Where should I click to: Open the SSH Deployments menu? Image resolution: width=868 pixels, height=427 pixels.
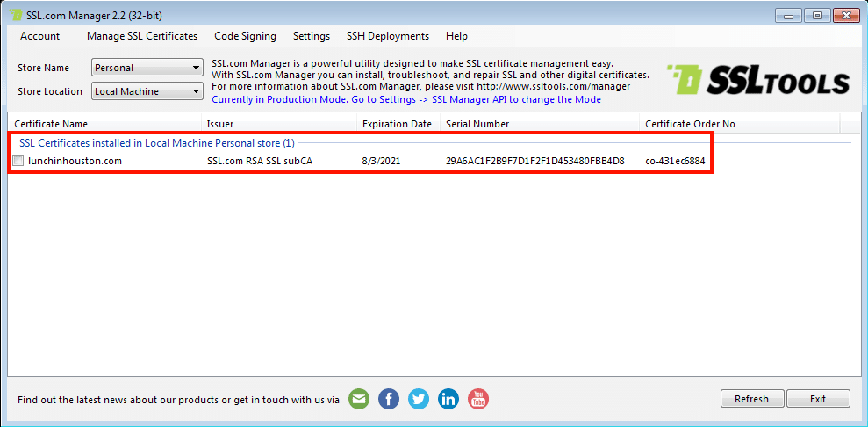(x=387, y=36)
